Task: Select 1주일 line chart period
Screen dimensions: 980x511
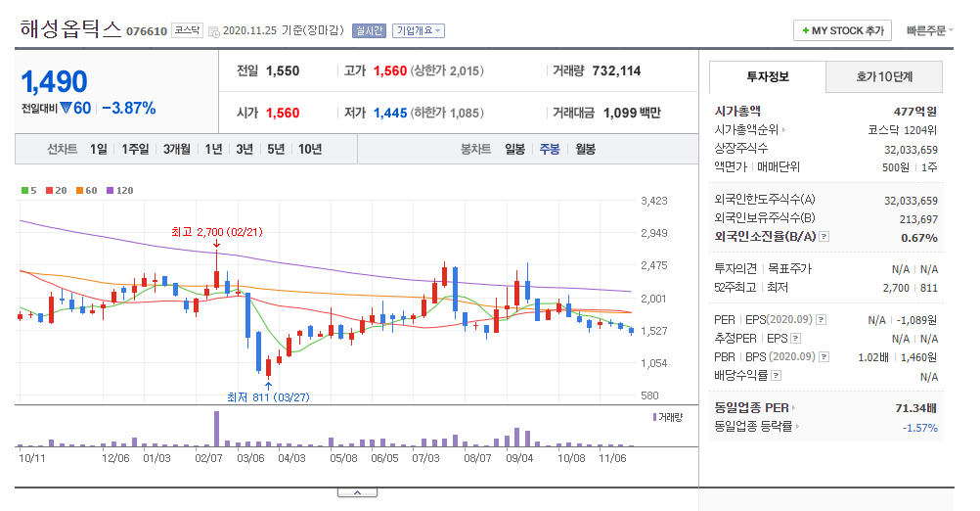Action: pyautogui.click(x=135, y=150)
